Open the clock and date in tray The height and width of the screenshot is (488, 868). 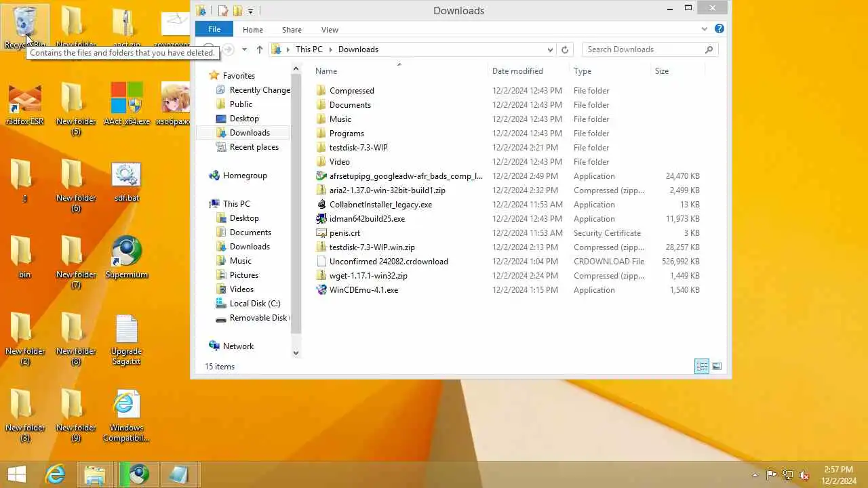click(838, 475)
